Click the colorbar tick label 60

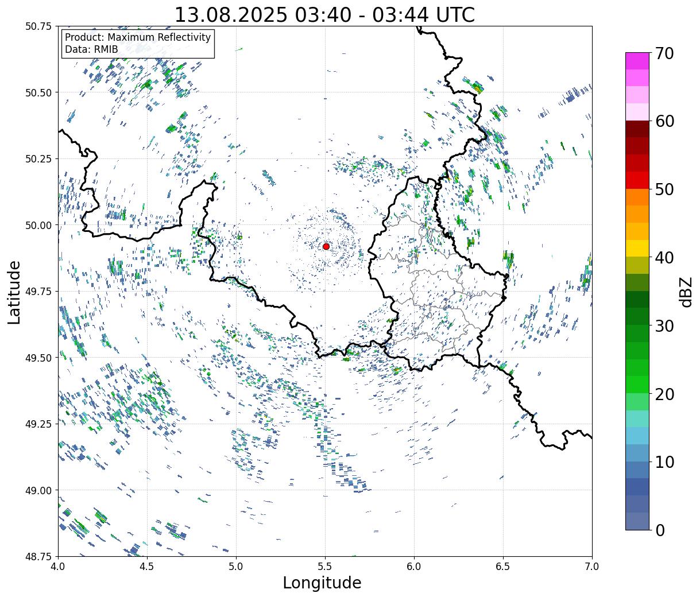[664, 121]
